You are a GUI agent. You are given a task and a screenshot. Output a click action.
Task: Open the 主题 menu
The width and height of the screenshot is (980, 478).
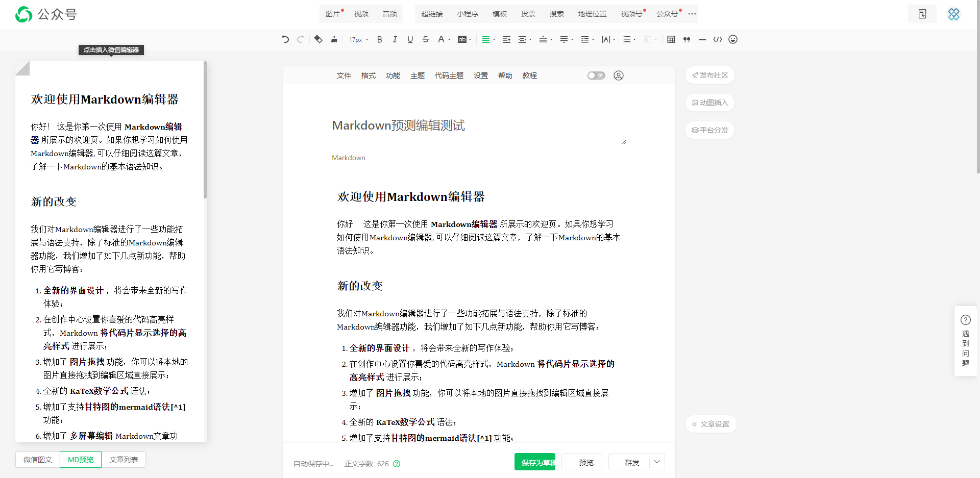[x=418, y=76]
